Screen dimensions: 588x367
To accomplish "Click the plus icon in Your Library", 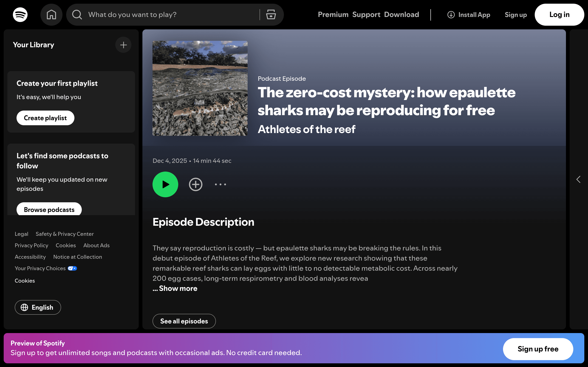I will tap(123, 45).
